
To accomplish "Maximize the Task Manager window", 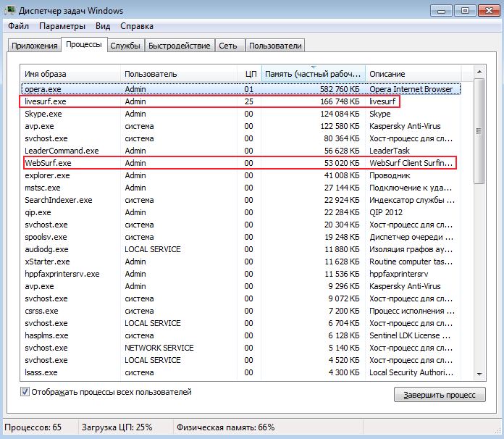I will click(465, 11).
